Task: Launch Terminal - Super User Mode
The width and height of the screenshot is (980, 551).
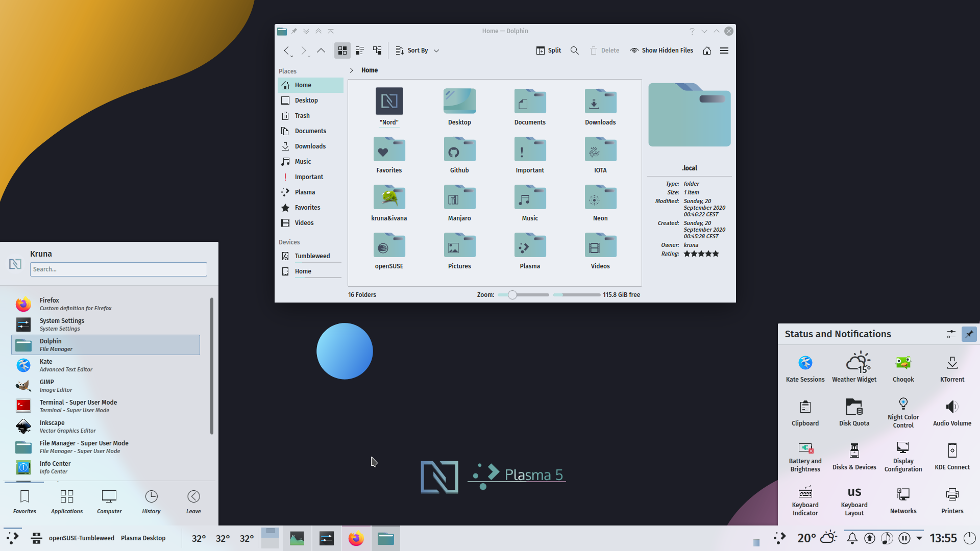Action: click(106, 406)
